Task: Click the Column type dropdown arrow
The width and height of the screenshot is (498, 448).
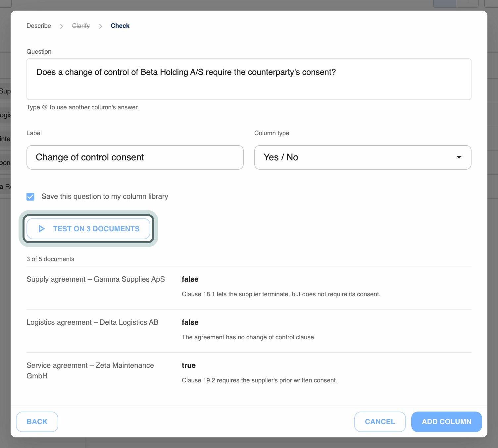Action: pyautogui.click(x=459, y=157)
